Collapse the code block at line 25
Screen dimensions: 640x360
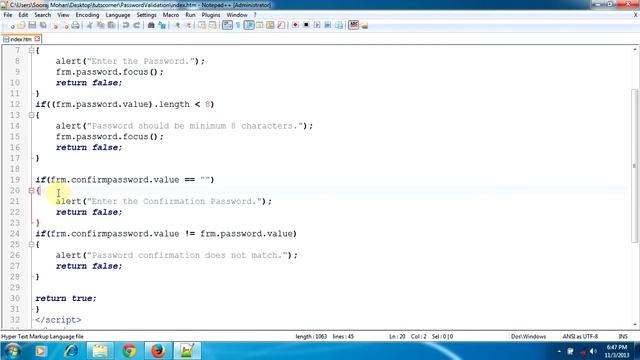[x=31, y=244]
